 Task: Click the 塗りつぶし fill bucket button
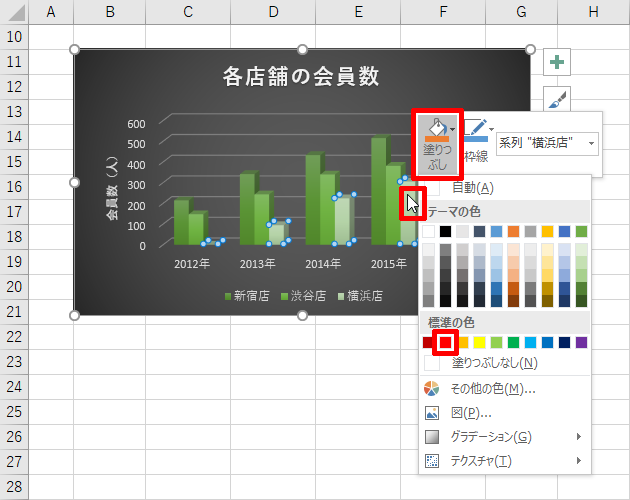coord(438,144)
